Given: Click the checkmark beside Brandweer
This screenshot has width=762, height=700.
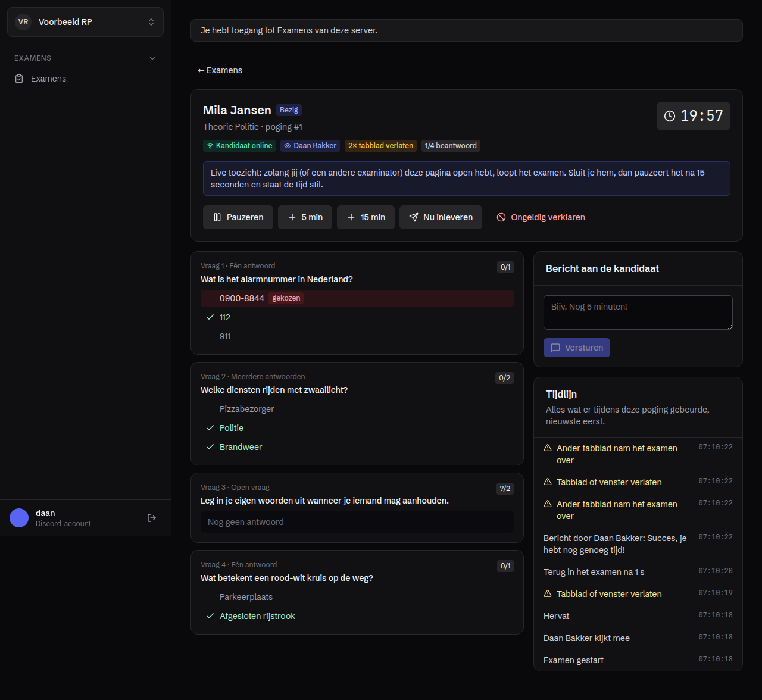Looking at the screenshot, I should 210,447.
